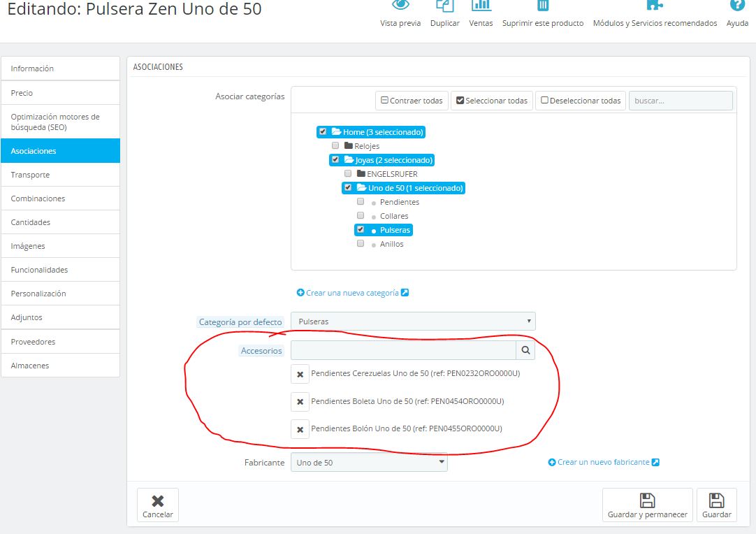
Task: Focus the category search field
Action: click(x=680, y=101)
